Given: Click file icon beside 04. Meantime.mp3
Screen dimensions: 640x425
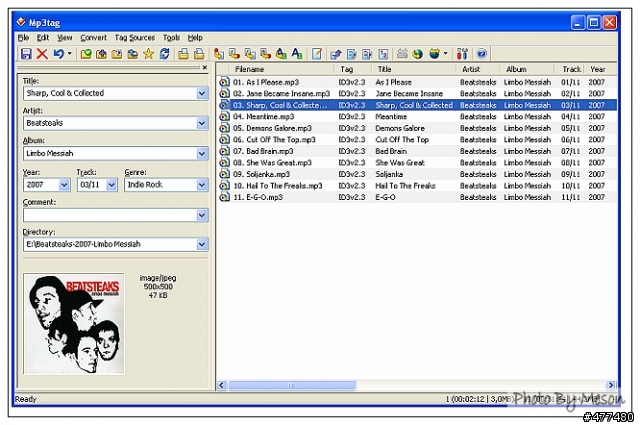Looking at the screenshot, I should click(224, 117).
